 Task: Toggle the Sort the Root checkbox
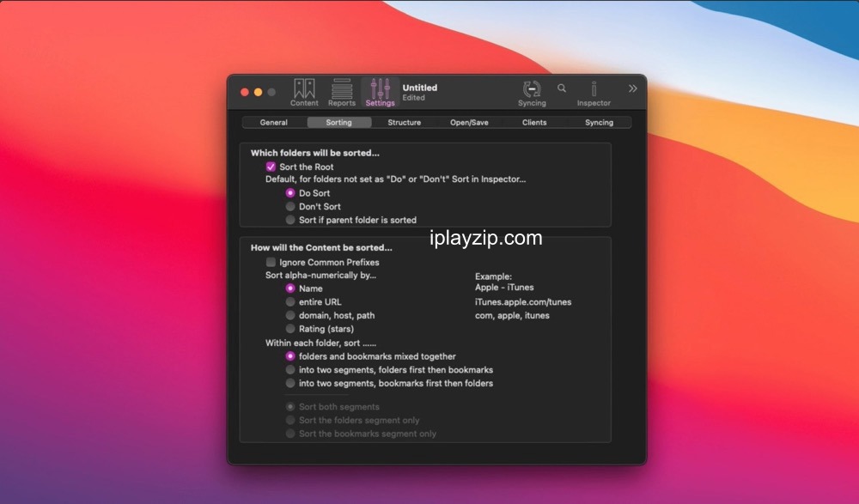click(271, 167)
